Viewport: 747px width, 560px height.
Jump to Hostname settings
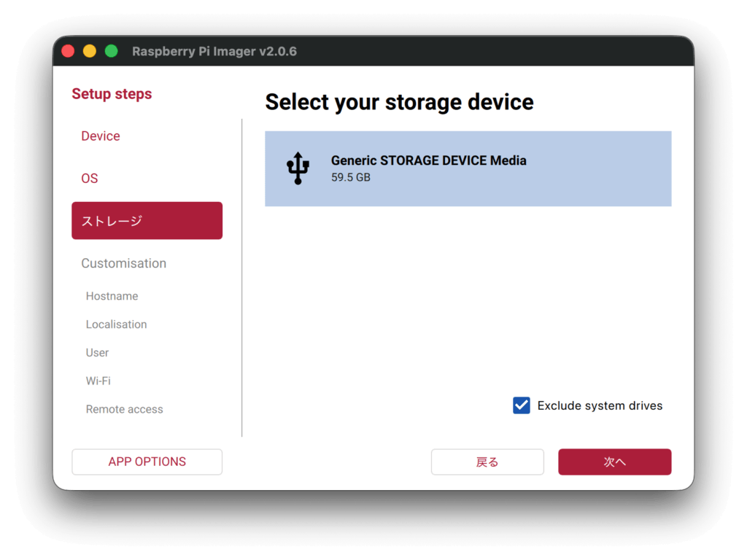point(112,296)
